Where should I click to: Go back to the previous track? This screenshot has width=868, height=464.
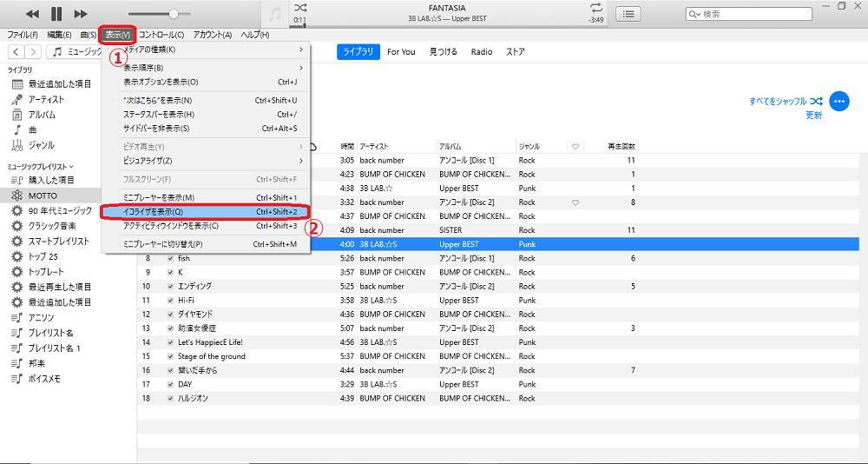coord(32,14)
